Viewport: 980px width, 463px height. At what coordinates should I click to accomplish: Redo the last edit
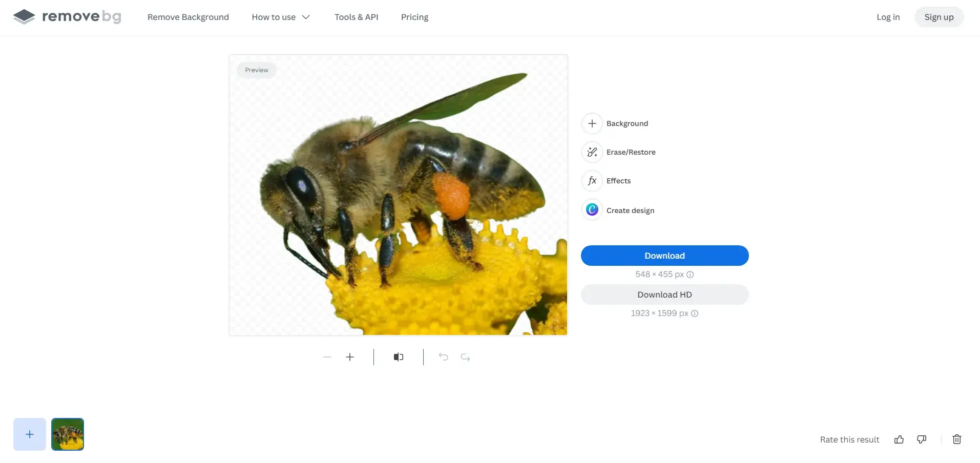(465, 357)
